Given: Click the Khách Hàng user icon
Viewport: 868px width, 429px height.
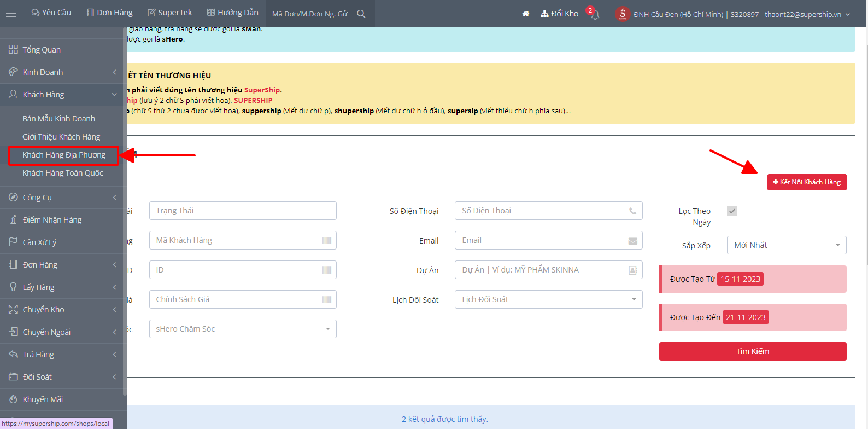Looking at the screenshot, I should pyautogui.click(x=13, y=94).
